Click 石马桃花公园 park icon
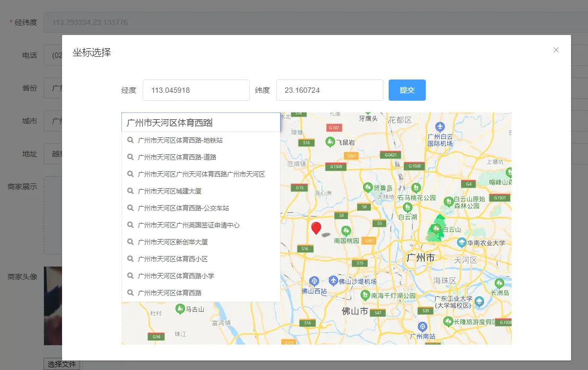The image size is (588, 370). pos(416,188)
